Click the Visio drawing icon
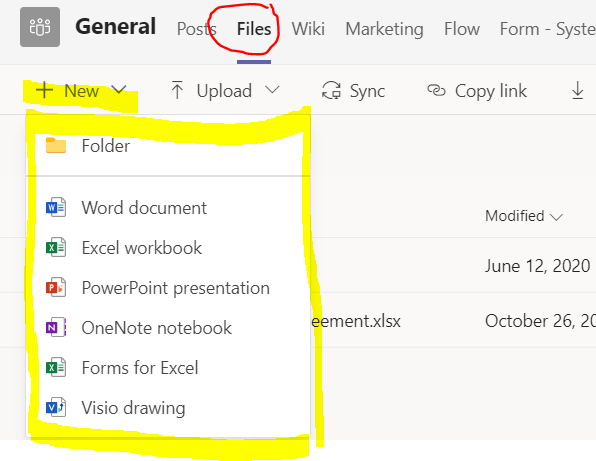 (x=56, y=407)
